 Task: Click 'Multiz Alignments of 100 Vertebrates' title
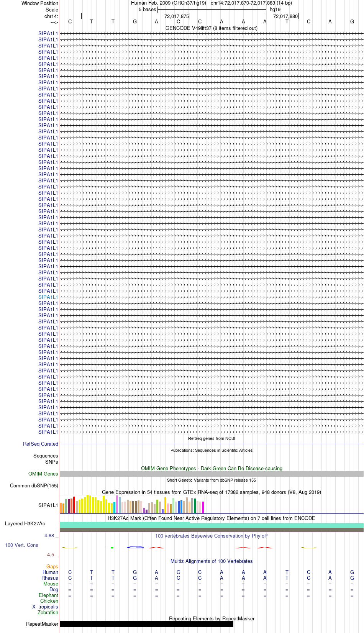point(212,561)
